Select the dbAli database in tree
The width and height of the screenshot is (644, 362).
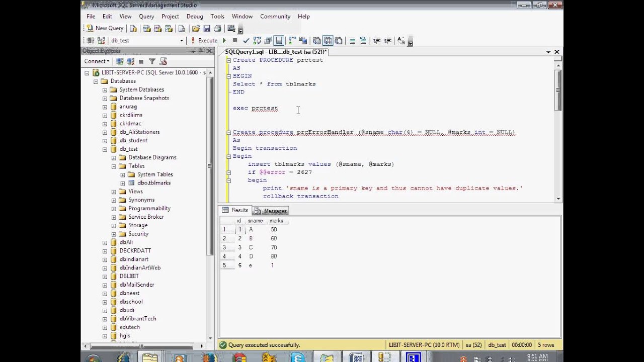click(x=126, y=242)
